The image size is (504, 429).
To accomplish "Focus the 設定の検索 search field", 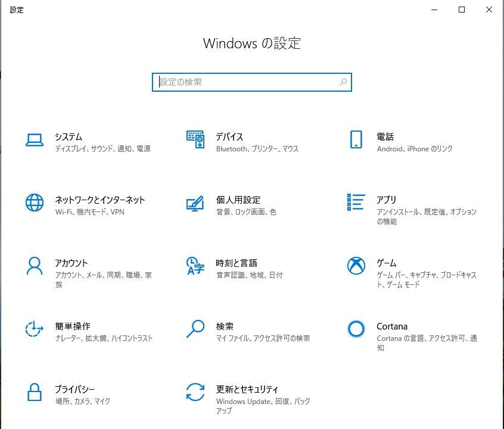I will [x=252, y=82].
